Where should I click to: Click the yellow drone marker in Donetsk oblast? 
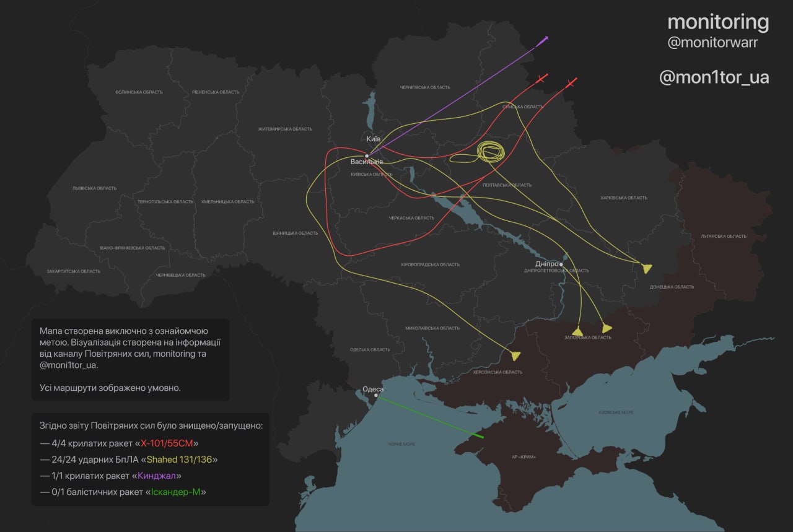pyautogui.click(x=647, y=268)
